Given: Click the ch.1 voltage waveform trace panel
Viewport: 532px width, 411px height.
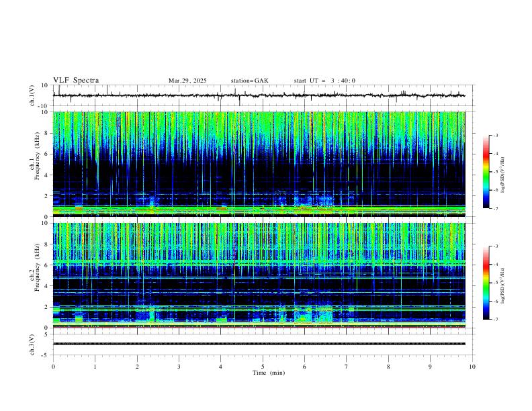Looking at the screenshot, I should point(263,95).
